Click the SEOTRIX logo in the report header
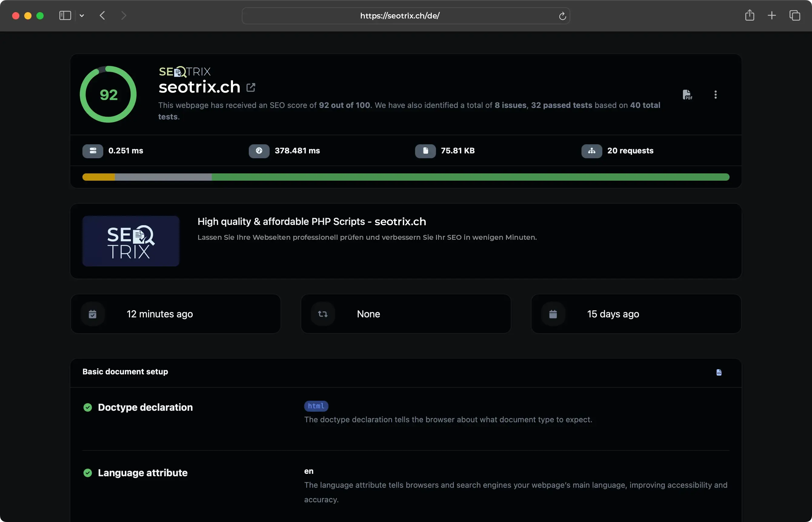Viewport: 812px width, 522px height. [x=185, y=72]
